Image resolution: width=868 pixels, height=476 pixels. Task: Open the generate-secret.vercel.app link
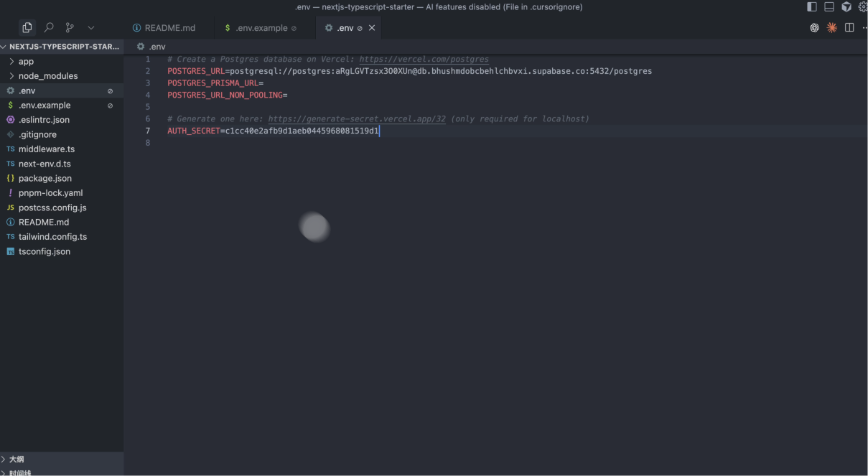point(357,119)
